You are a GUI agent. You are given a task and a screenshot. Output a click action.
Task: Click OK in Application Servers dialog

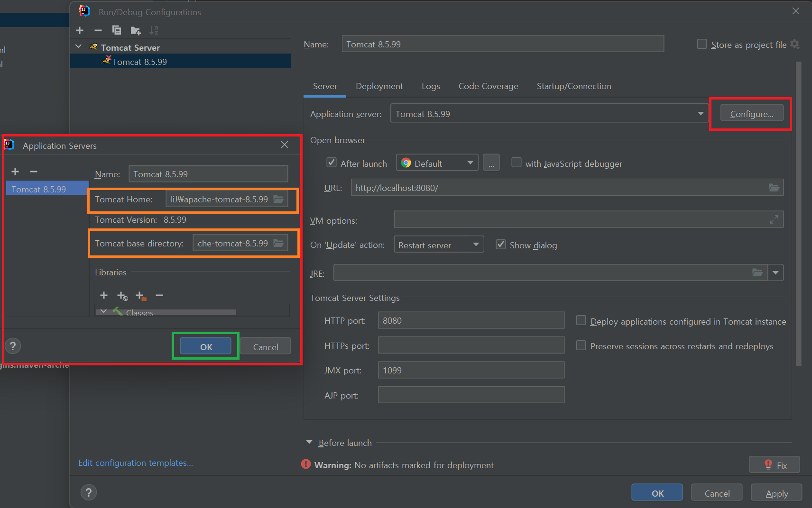click(x=206, y=346)
